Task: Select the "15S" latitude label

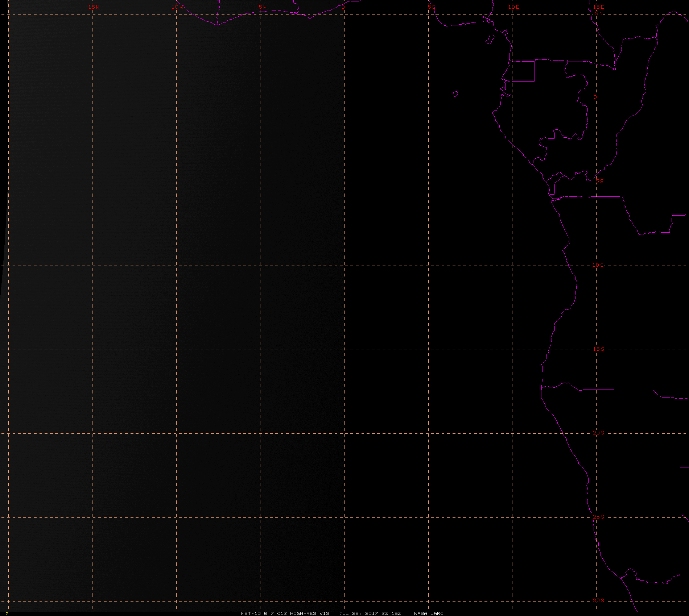Action: tap(599, 349)
